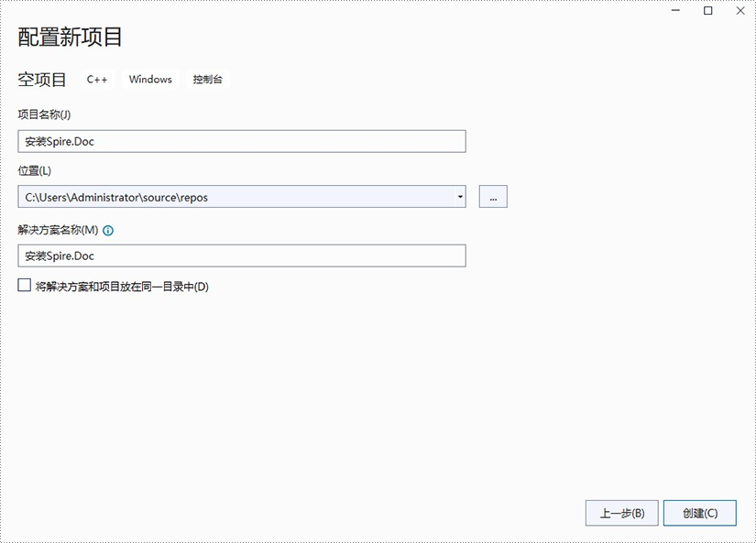Close the configure project dialog
Image resolution: width=756 pixels, height=543 pixels.
[740, 11]
